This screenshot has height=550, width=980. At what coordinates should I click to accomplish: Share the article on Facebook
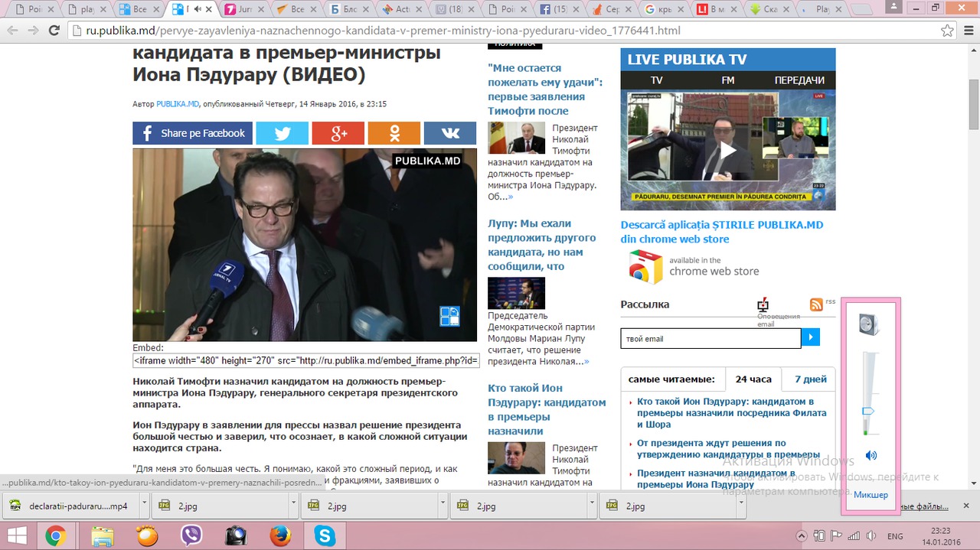[192, 133]
